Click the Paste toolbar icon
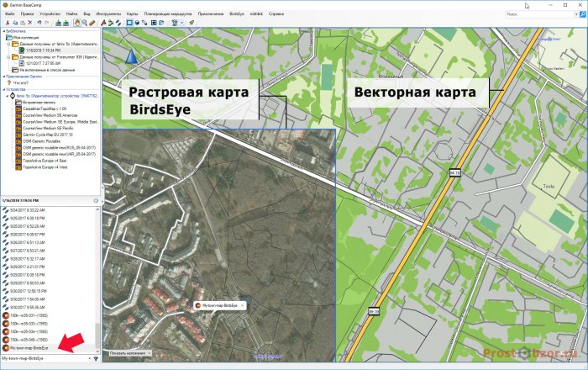Screen dimensions: 588x370 tap(23, 23)
